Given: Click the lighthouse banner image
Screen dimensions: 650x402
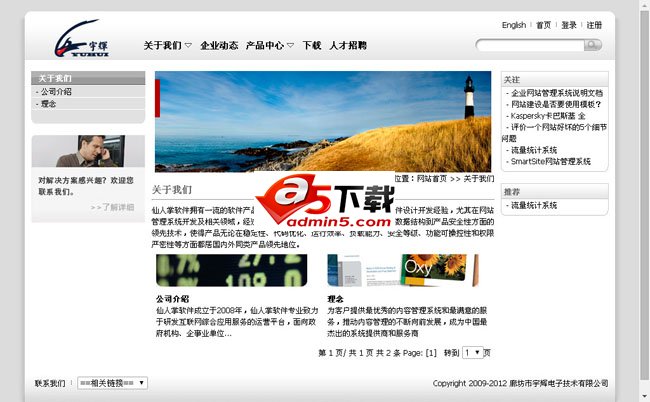Looking at the screenshot, I should 323,121.
